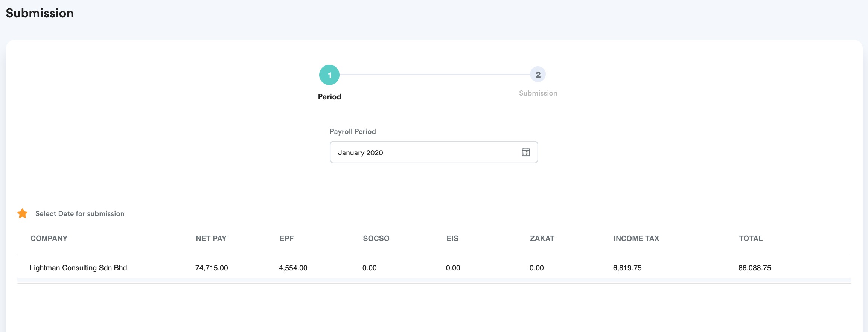Click the SOCSO column header
Viewport: 868px width, 332px height.
376,238
